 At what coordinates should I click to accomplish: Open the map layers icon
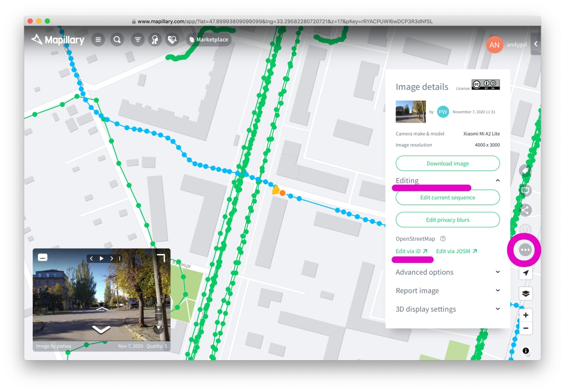click(526, 294)
